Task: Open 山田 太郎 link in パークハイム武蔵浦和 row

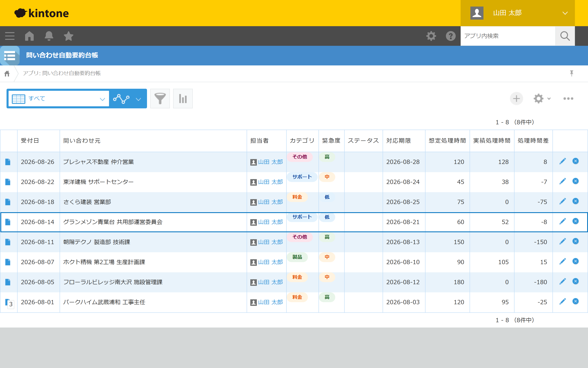Action: pos(270,302)
